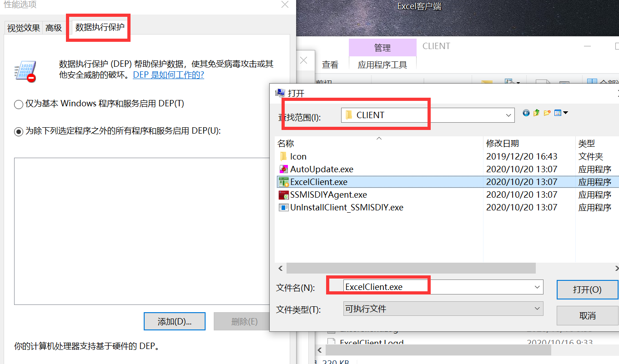This screenshot has height=364, width=619.
Task: Open the 'DEP 是如何工作的?' link
Action: pyautogui.click(x=168, y=75)
